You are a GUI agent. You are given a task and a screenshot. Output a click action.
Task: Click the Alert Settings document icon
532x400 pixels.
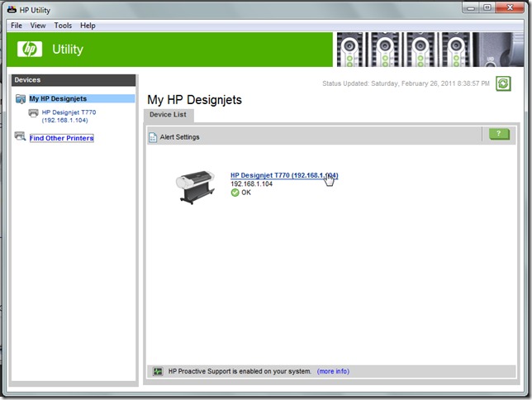click(153, 137)
